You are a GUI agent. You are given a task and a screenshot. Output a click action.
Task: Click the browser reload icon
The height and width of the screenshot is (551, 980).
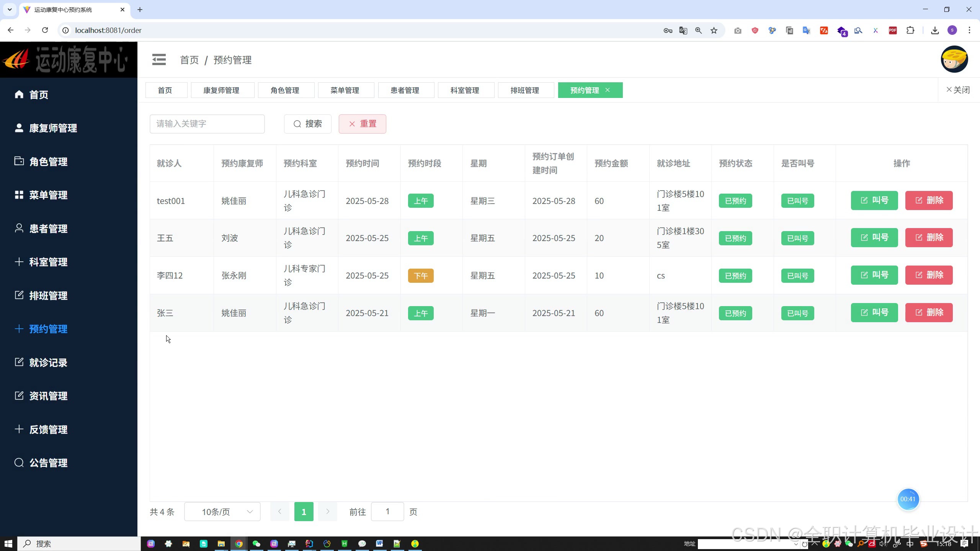(45, 30)
